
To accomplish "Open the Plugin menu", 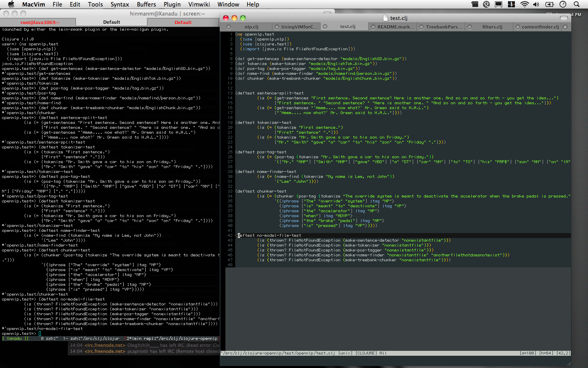I will tap(172, 4).
